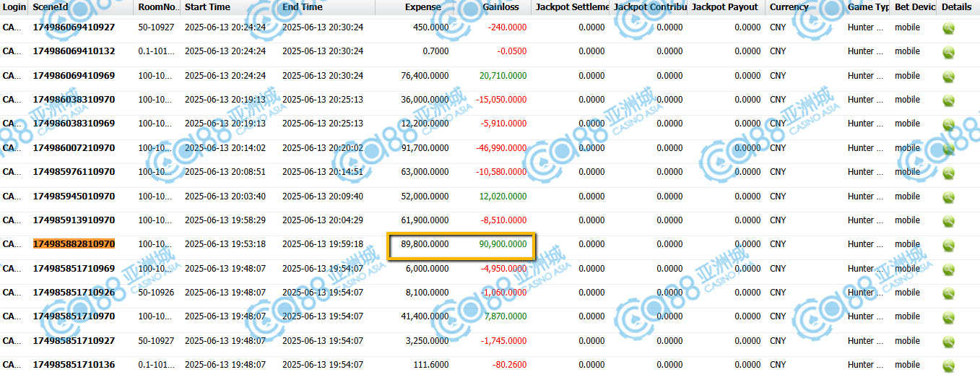Screen dimensions: 980x380
Task: Open details icon for scene 174986069410927
Action: pyautogui.click(x=948, y=28)
